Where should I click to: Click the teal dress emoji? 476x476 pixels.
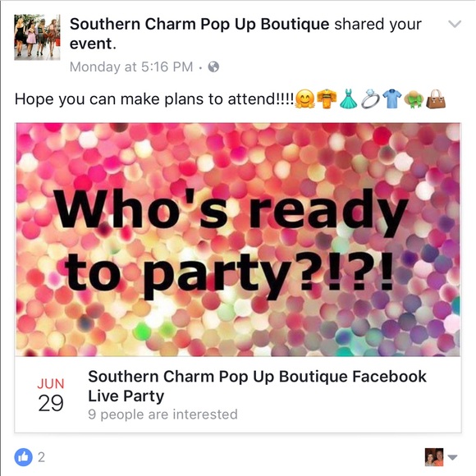click(x=348, y=99)
